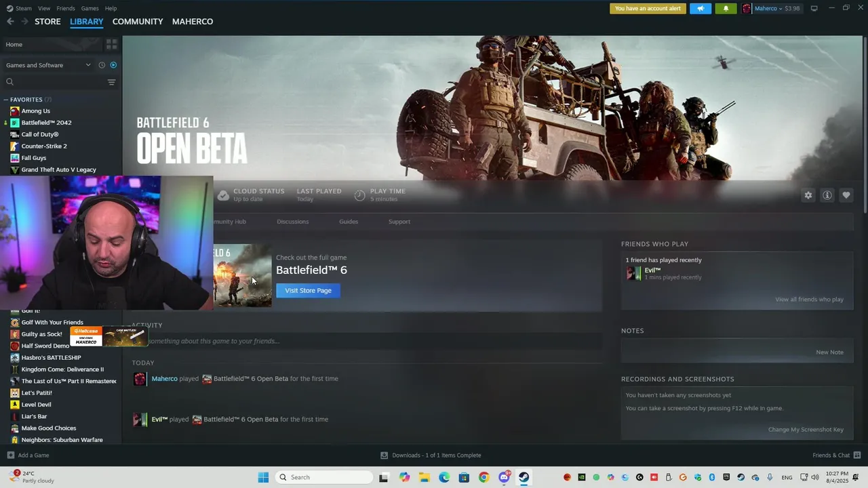Viewport: 868px width, 488px height.
Task: Toggle the recent activity clock filter
Action: (102, 65)
